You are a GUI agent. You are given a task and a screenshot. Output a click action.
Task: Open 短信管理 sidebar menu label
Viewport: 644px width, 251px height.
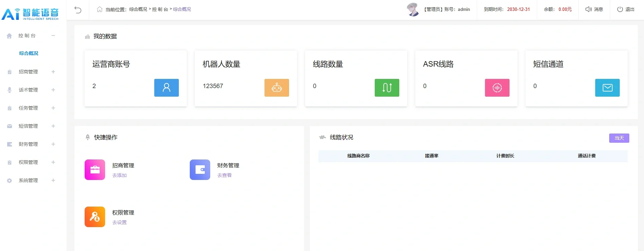click(28, 126)
